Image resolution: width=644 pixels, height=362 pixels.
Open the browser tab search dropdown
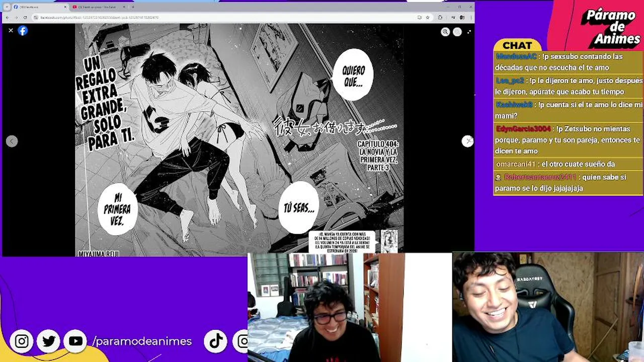click(7, 7)
